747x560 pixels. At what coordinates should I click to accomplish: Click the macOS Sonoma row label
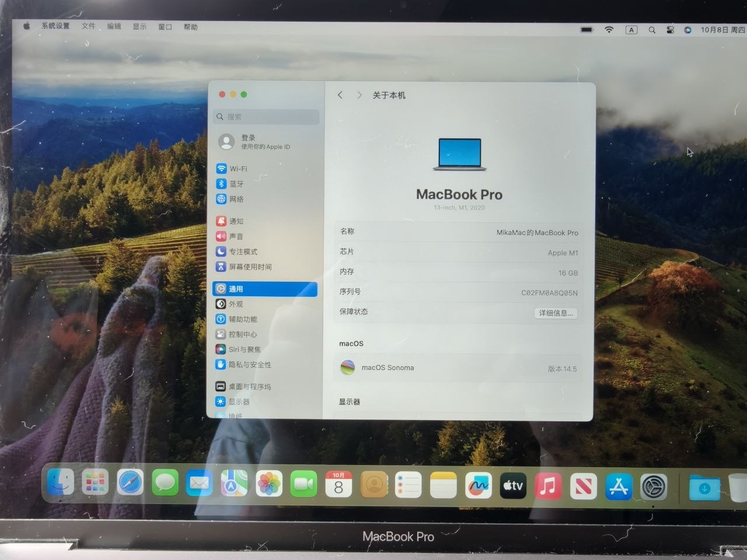point(388,367)
